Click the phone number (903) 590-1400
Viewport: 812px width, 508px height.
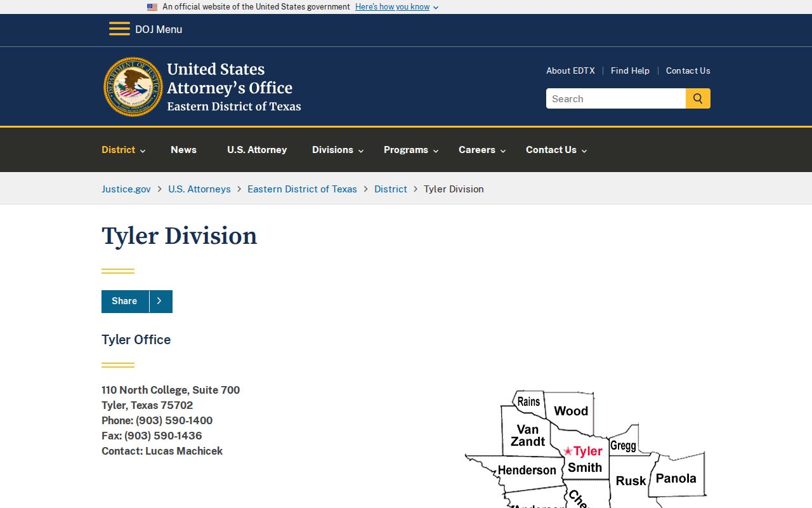(x=174, y=420)
